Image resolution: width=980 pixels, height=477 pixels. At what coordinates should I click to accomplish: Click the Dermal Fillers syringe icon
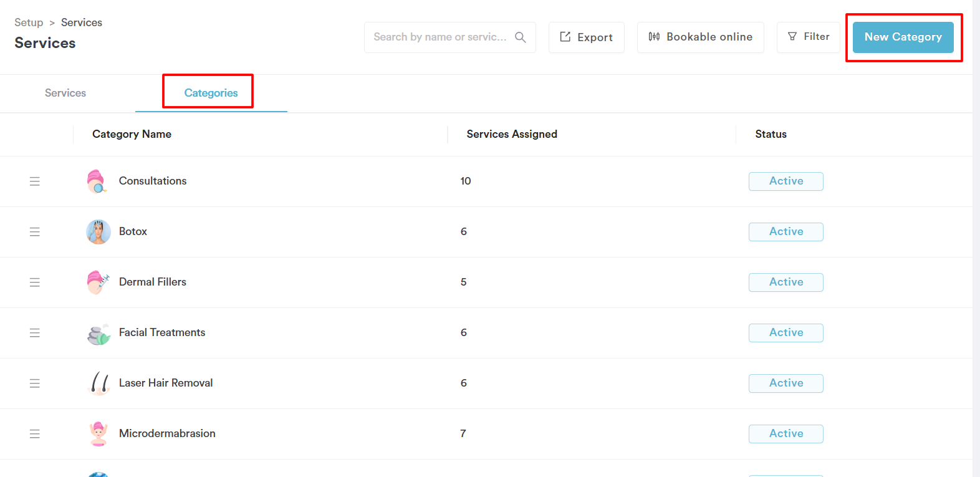(98, 282)
